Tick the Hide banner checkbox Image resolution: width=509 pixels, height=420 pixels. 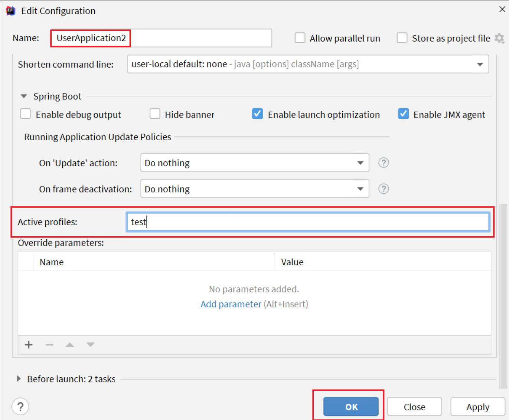(x=155, y=114)
